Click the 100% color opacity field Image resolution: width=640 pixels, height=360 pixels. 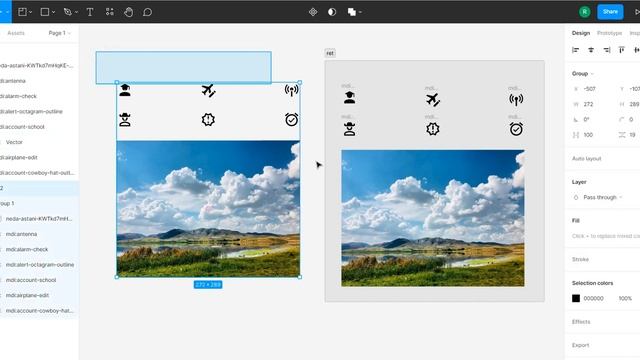pyautogui.click(x=625, y=298)
